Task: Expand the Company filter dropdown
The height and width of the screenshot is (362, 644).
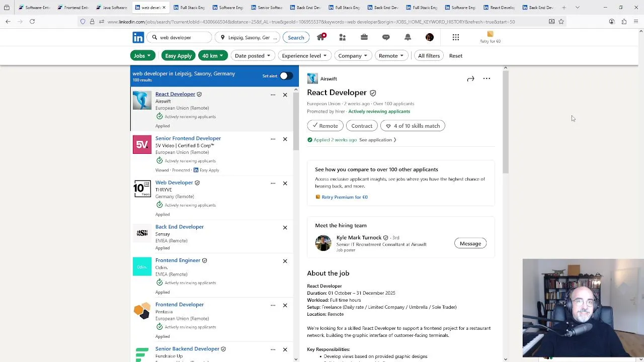Action: coord(353,56)
